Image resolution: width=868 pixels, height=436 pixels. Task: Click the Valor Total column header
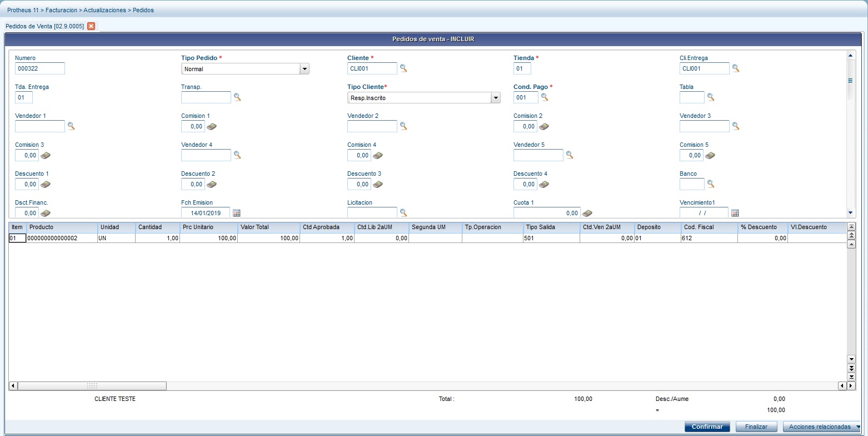268,227
